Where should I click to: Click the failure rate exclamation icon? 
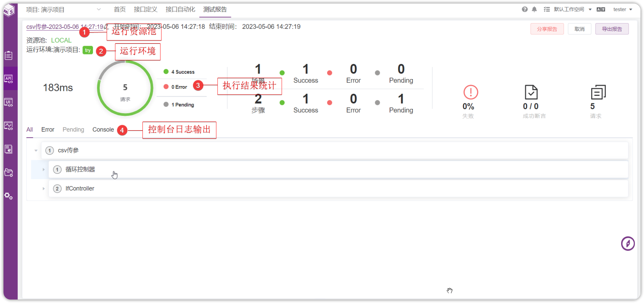coord(471,92)
